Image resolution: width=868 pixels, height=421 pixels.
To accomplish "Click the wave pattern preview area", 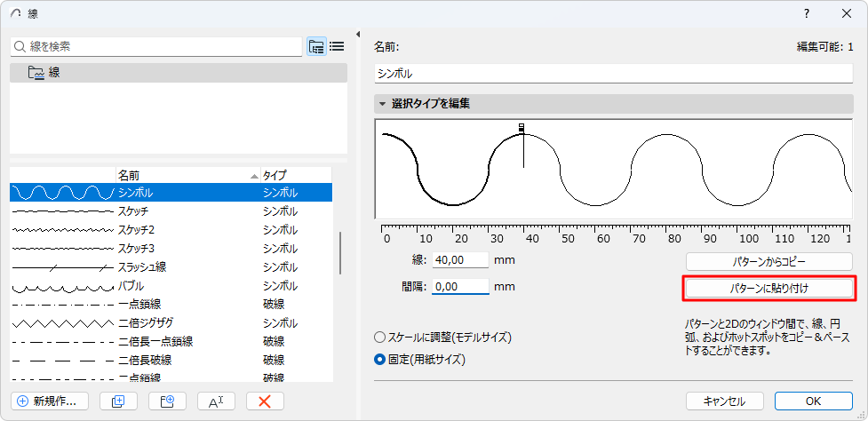I will click(x=614, y=170).
